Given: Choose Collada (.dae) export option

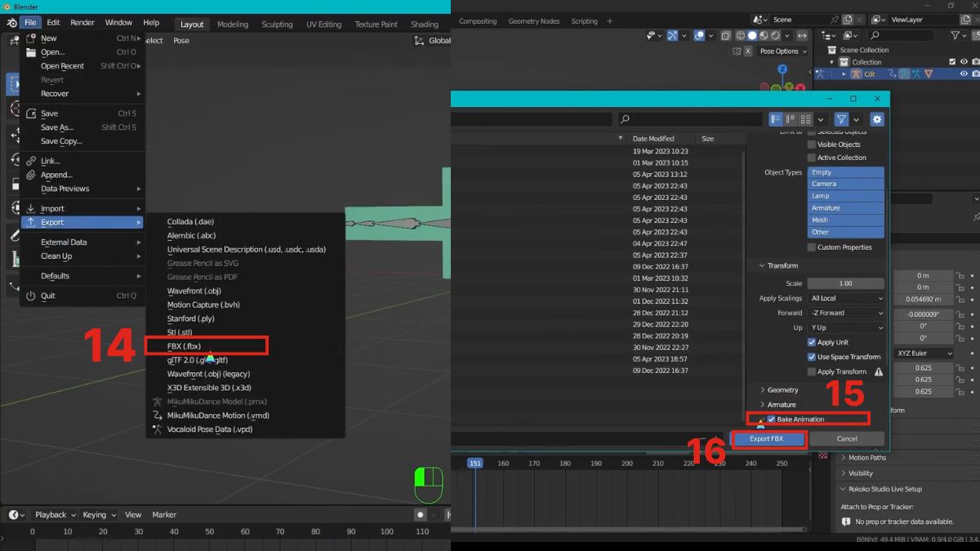Looking at the screenshot, I should coord(190,222).
